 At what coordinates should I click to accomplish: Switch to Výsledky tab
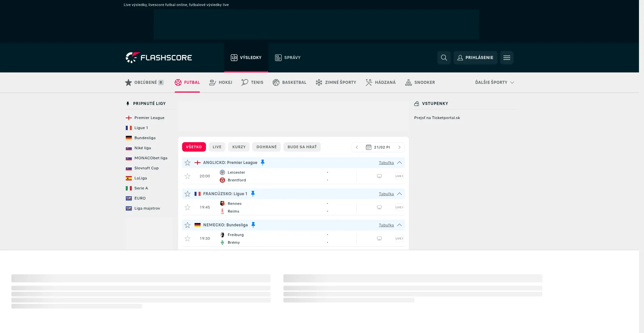[x=246, y=58]
